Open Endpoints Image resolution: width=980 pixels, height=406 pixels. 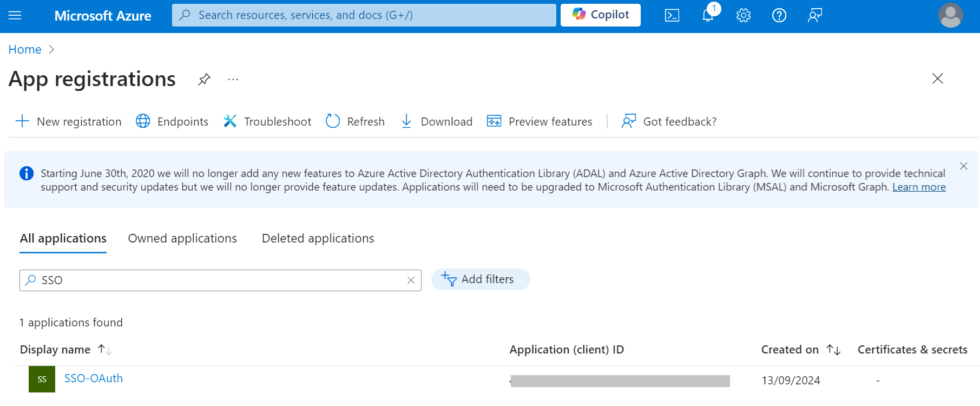point(172,121)
